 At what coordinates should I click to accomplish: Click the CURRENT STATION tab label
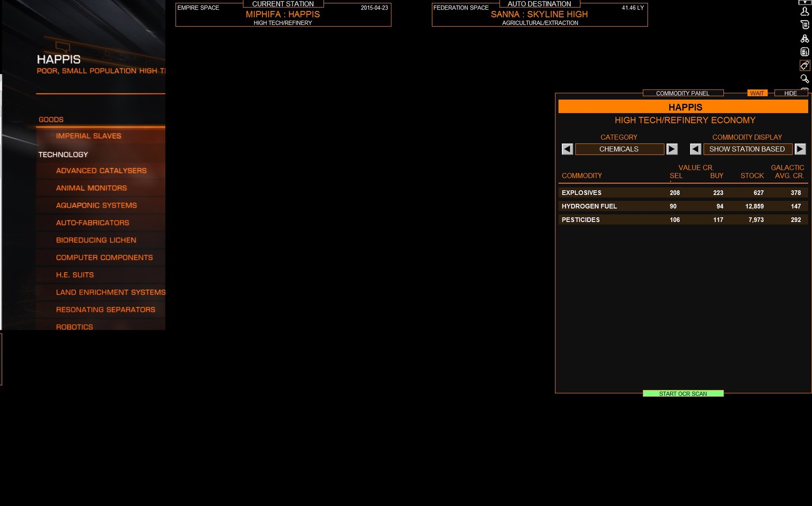283,4
